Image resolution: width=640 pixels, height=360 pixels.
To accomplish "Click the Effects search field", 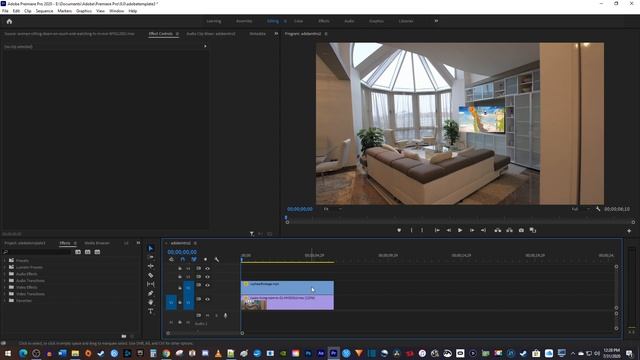I will (x=38, y=252).
